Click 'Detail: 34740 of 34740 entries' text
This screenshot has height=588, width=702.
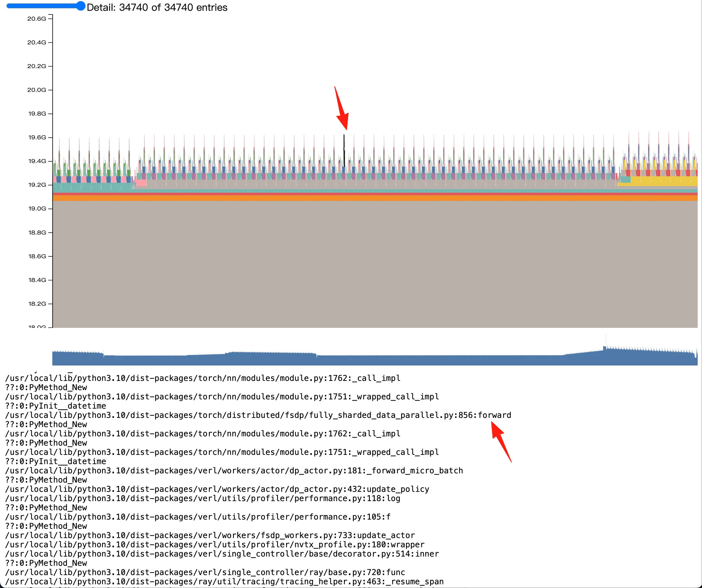(x=157, y=7)
